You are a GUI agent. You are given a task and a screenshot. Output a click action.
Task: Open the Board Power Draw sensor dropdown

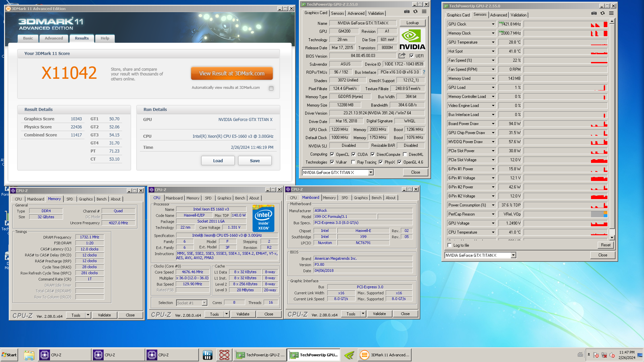(x=493, y=124)
